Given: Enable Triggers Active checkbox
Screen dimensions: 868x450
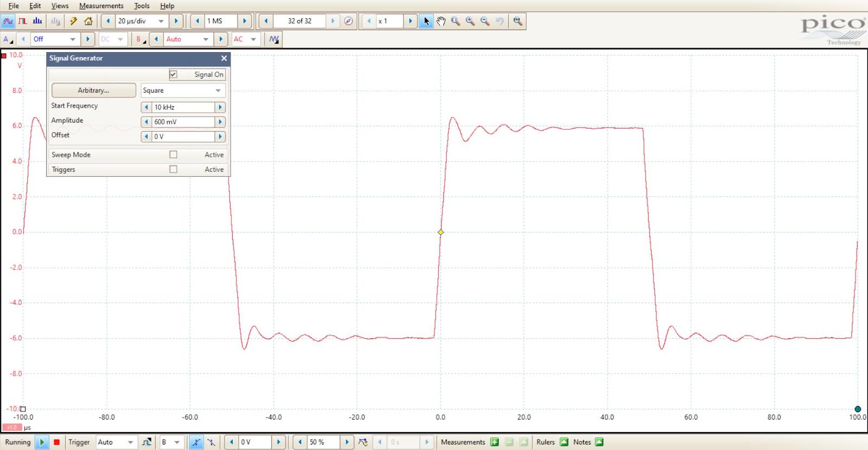Looking at the screenshot, I should 174,169.
